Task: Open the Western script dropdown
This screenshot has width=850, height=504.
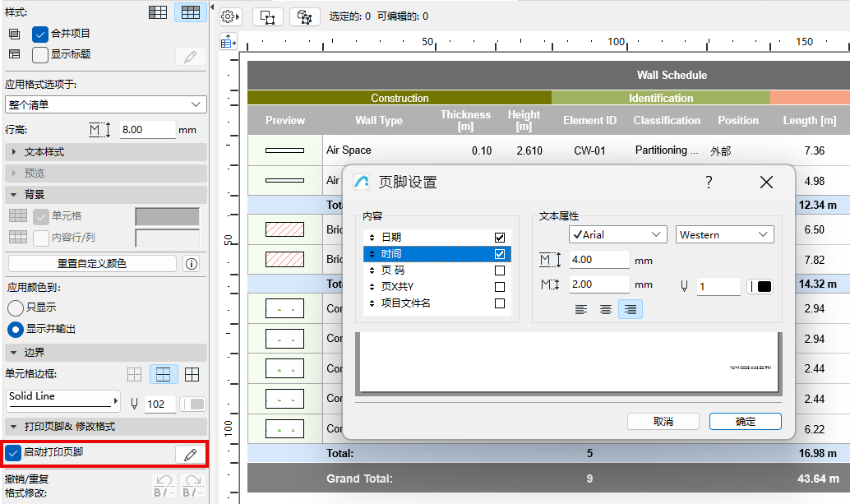Action: coord(724,234)
